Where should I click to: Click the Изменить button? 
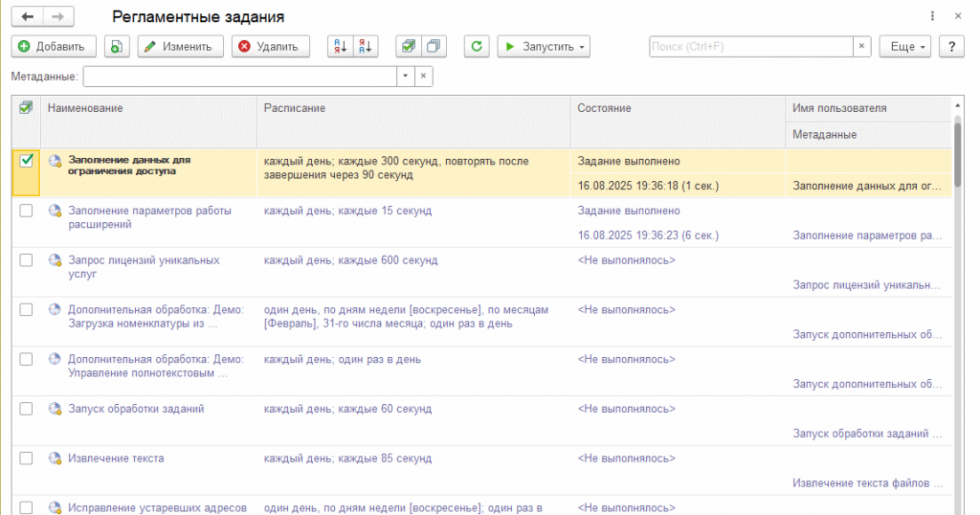181,47
